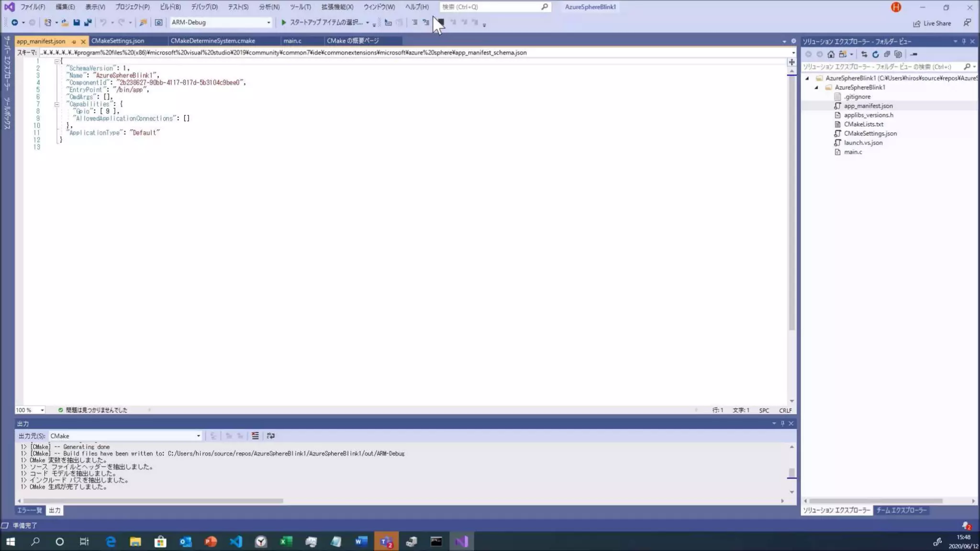The width and height of the screenshot is (980, 551).
Task: Open the ビルド(B) menu
Action: [170, 7]
